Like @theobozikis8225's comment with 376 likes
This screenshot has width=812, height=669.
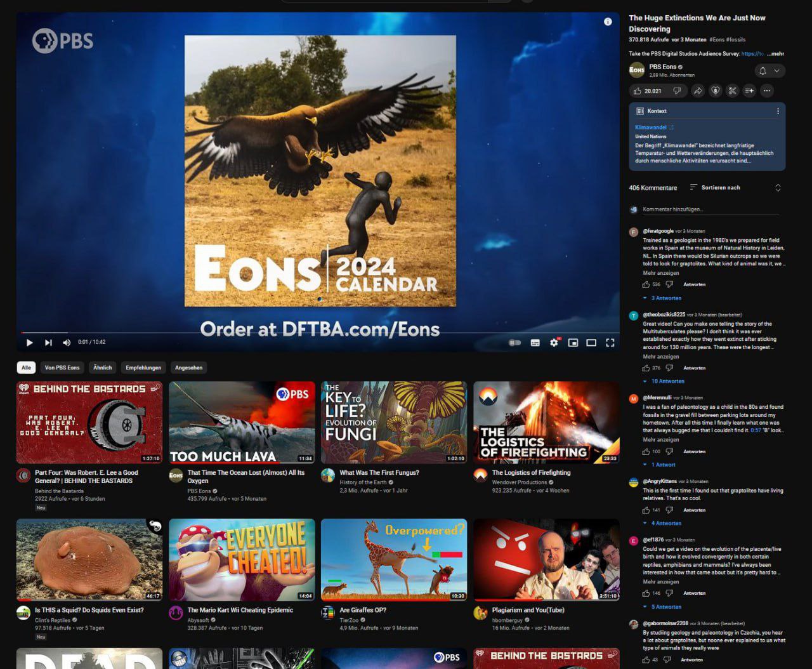tap(646, 368)
